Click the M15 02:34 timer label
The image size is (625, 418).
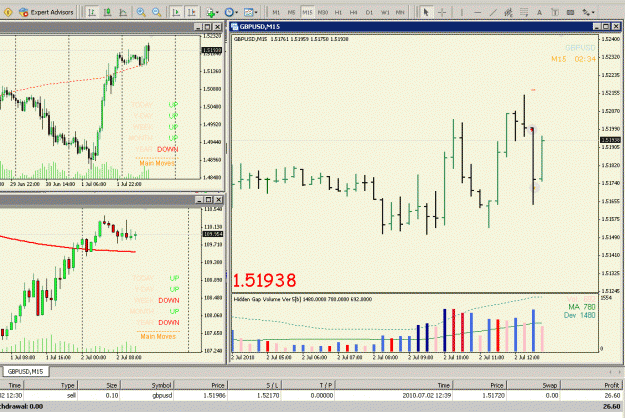573,59
